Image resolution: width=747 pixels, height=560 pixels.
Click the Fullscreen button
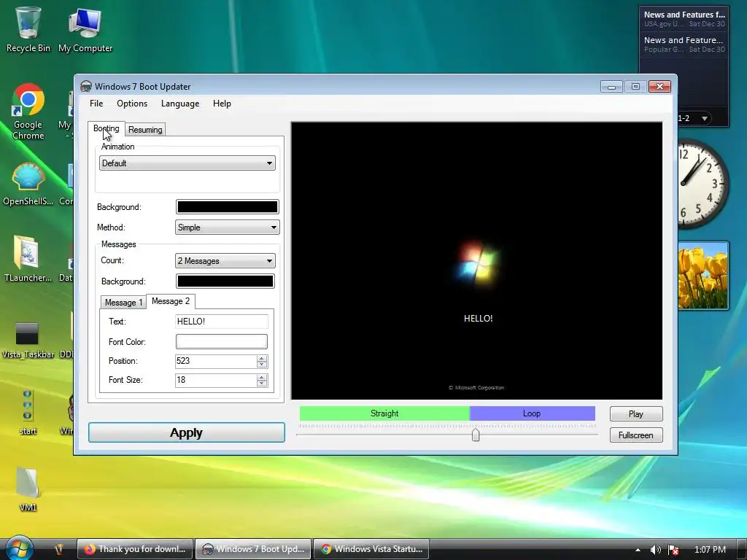click(x=636, y=435)
